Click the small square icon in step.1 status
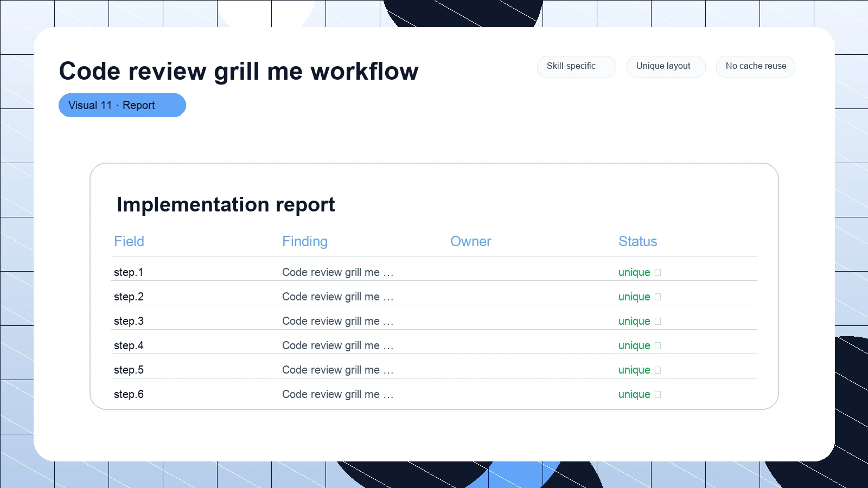 tap(658, 273)
